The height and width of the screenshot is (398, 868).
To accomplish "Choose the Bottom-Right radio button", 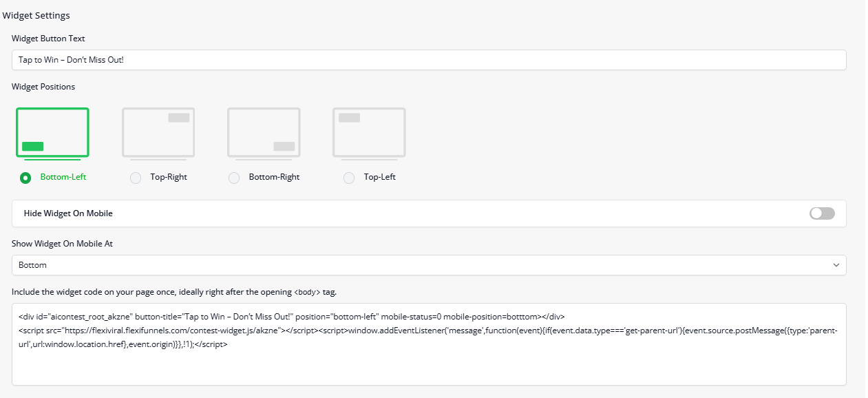I will pyautogui.click(x=234, y=178).
